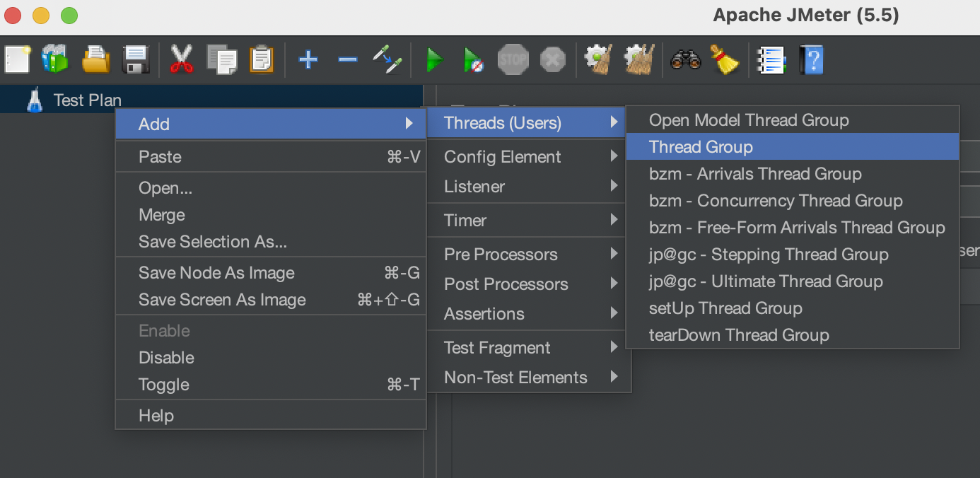Open Search with binoculars icon

pos(685,59)
